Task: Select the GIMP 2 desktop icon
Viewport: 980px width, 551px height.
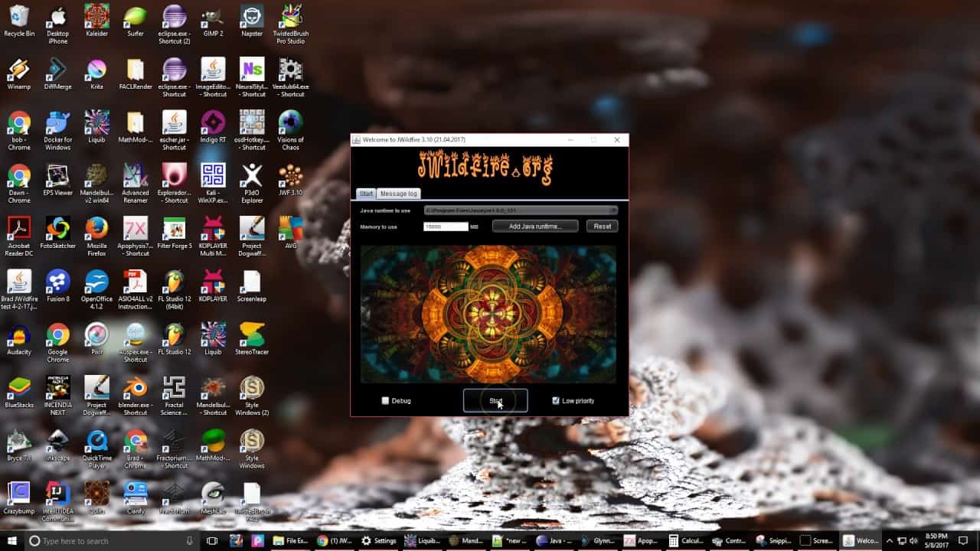Action: tap(213, 21)
